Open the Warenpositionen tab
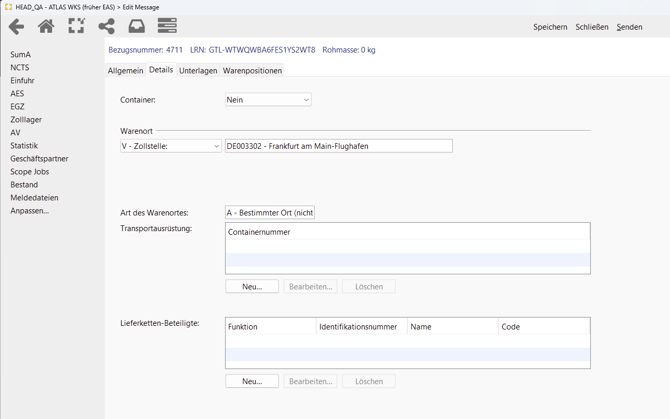The width and height of the screenshot is (670, 419). [x=252, y=70]
